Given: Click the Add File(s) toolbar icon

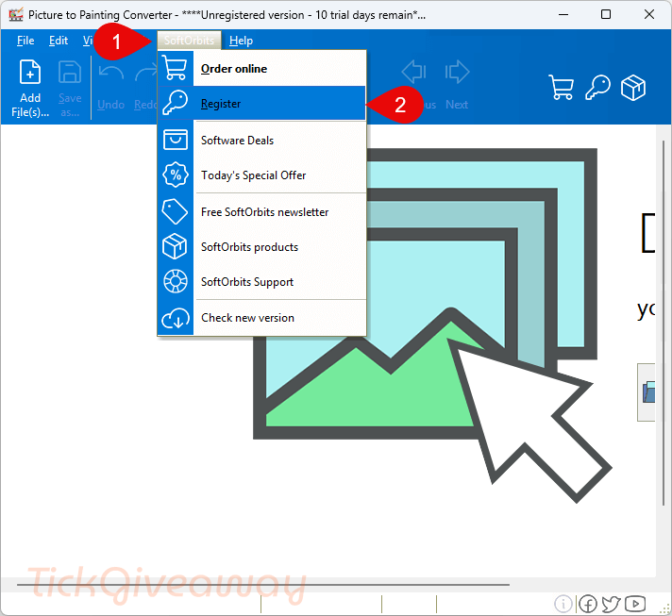Looking at the screenshot, I should [30, 72].
